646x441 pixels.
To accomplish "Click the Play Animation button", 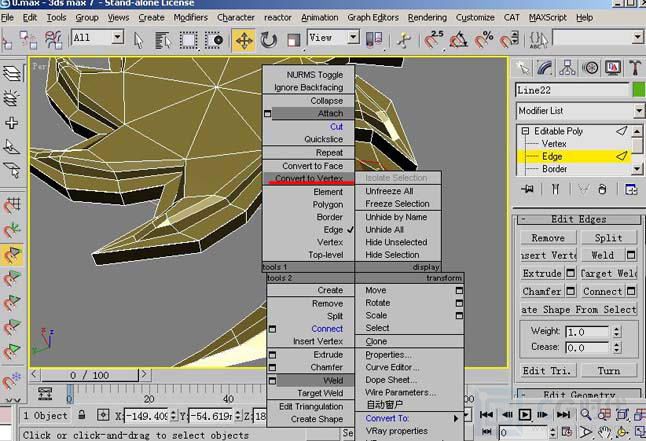I will pyautogui.click(x=524, y=415).
